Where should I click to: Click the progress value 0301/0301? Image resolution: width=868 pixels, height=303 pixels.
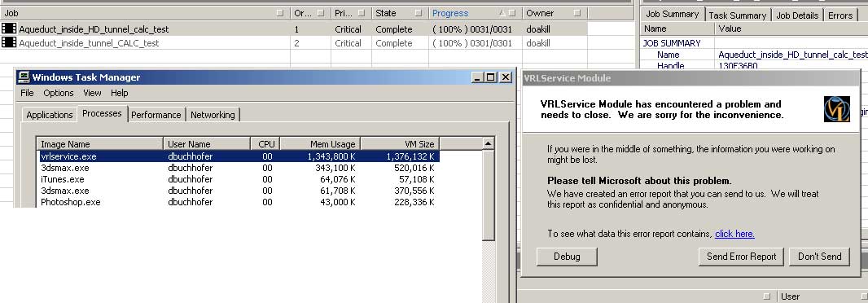[x=491, y=42]
